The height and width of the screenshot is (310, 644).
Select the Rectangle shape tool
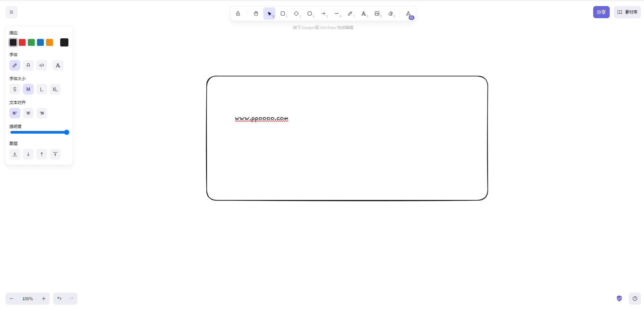(283, 13)
